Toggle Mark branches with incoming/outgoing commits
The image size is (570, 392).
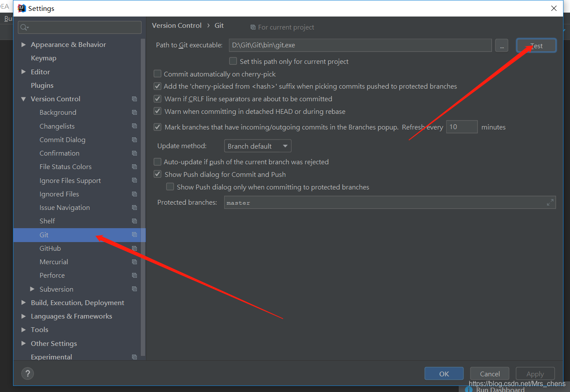157,127
